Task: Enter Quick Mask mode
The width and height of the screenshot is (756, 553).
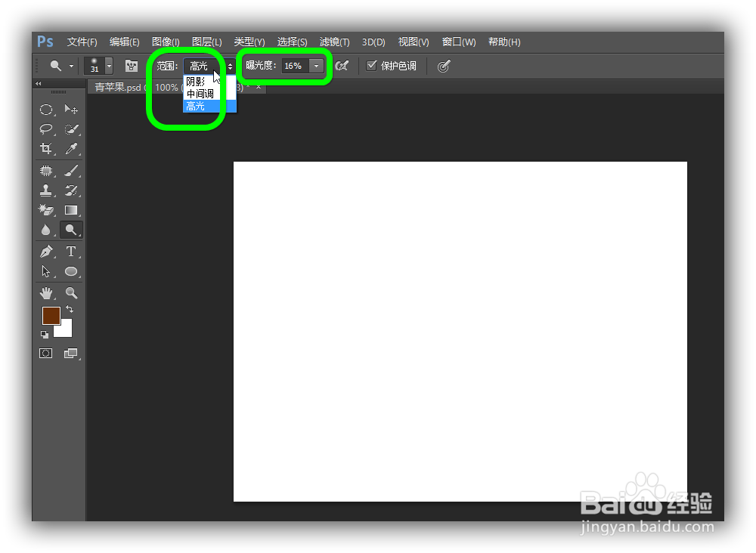Action: pos(46,353)
